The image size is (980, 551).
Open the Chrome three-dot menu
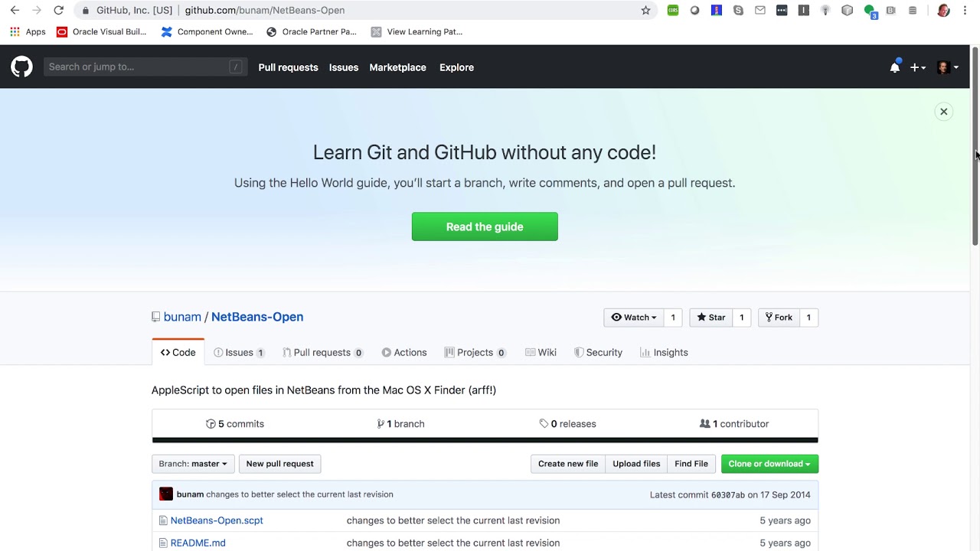[x=965, y=10]
